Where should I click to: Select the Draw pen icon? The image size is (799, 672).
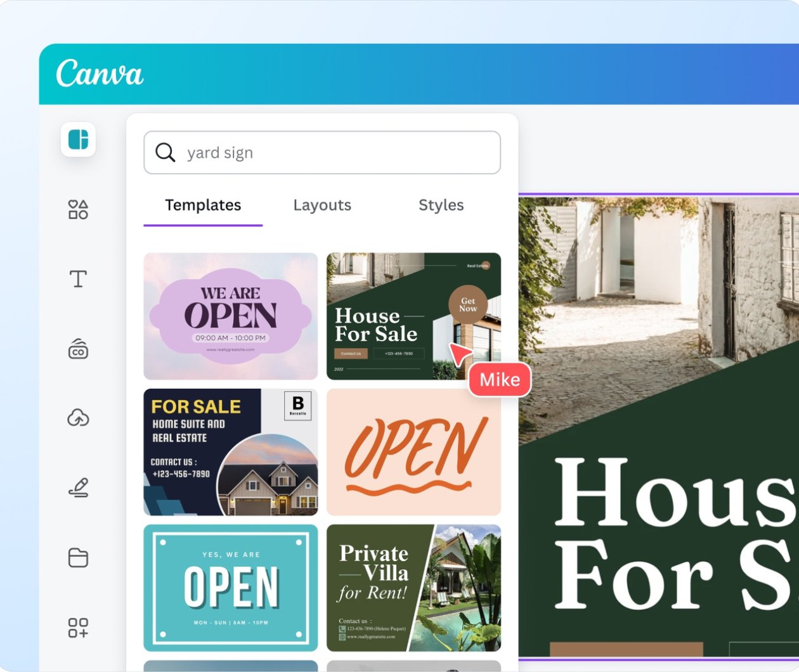[x=78, y=488]
